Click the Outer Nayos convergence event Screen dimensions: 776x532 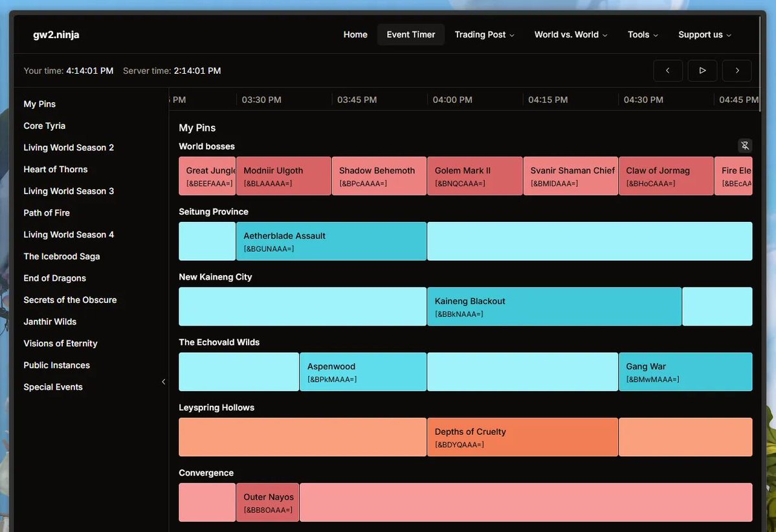[x=268, y=503]
